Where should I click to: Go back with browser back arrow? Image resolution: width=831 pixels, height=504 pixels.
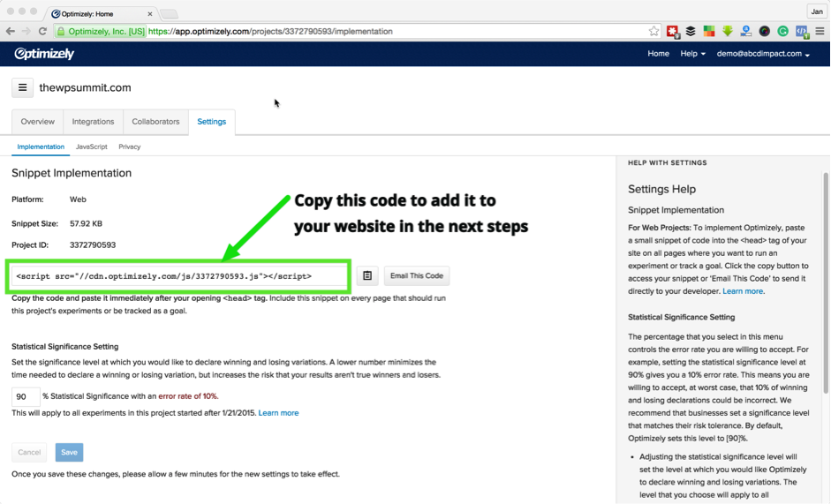[10, 31]
